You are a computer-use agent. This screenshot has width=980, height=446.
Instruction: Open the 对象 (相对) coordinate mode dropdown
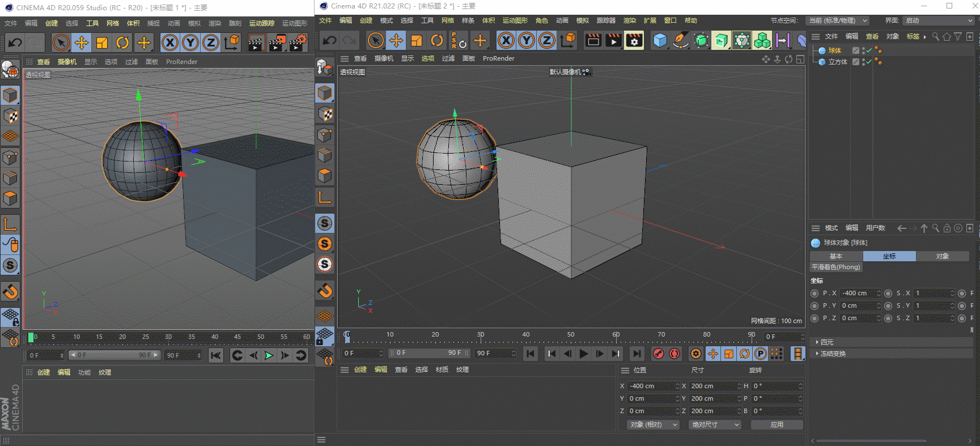(653, 424)
